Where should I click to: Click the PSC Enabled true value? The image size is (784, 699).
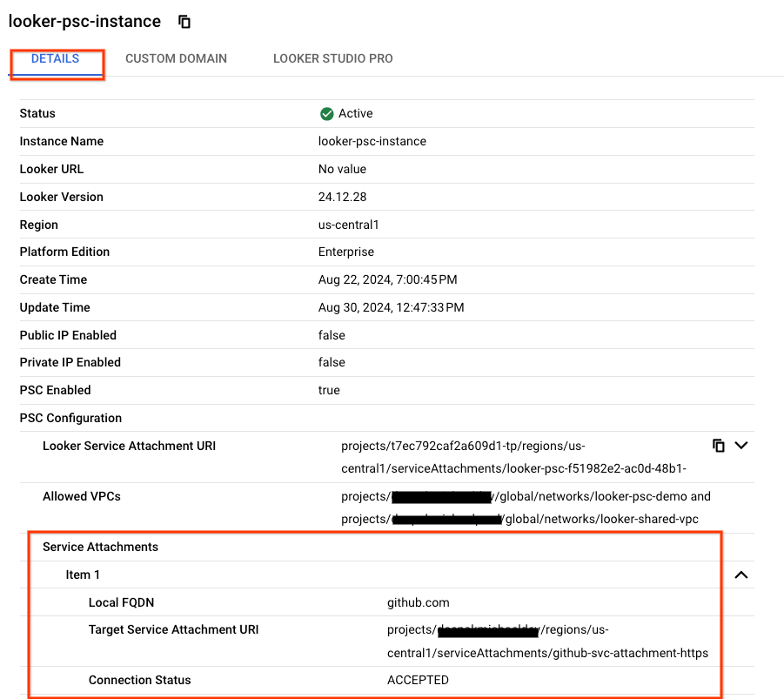(329, 390)
